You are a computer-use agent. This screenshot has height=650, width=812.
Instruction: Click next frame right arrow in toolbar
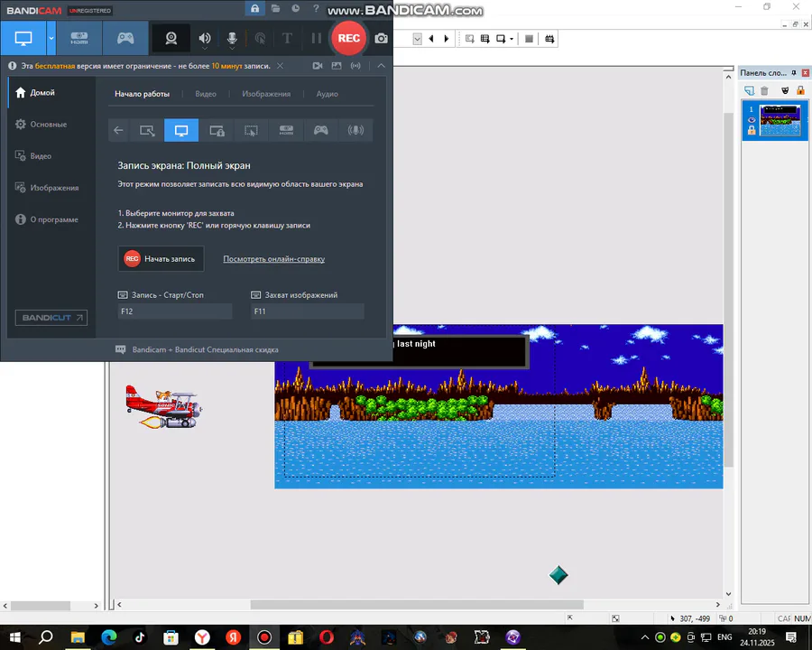pos(447,39)
